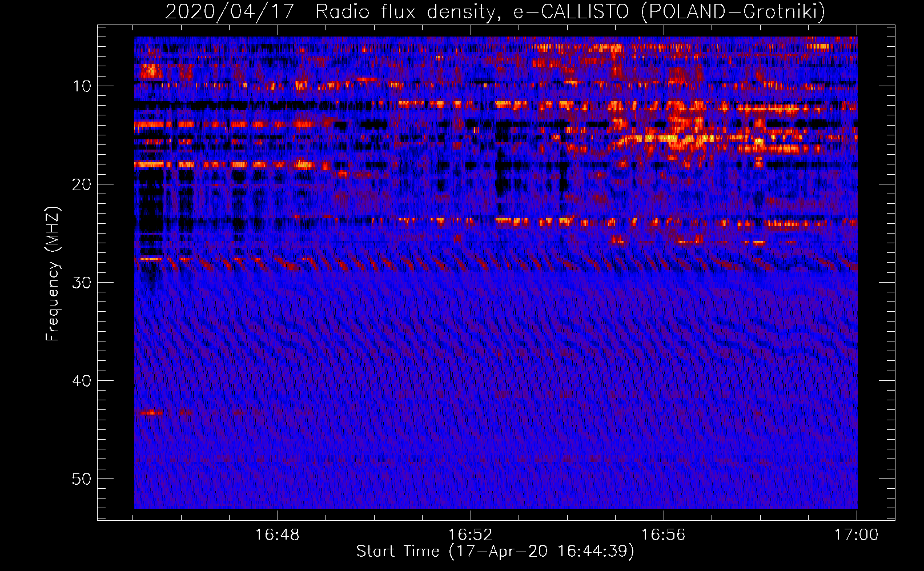Click the 10 MHz frequency tick label
This screenshot has width=924, height=571.
pos(82,86)
